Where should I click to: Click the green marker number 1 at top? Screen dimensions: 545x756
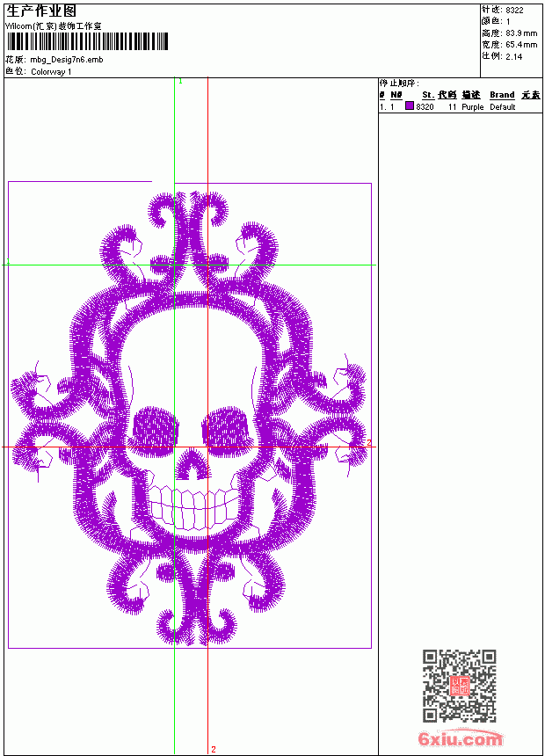[x=180, y=82]
